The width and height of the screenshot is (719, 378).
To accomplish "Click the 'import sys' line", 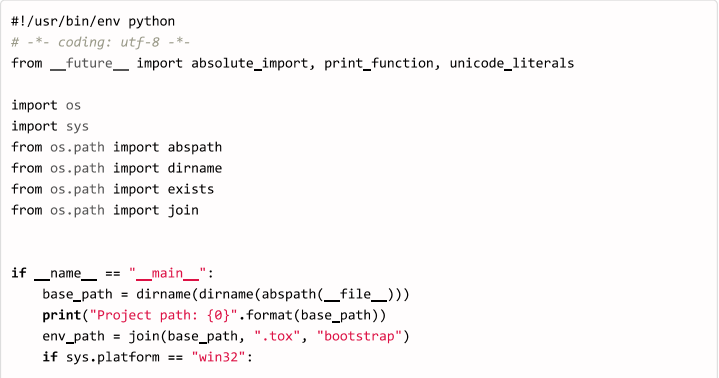I will (50, 127).
